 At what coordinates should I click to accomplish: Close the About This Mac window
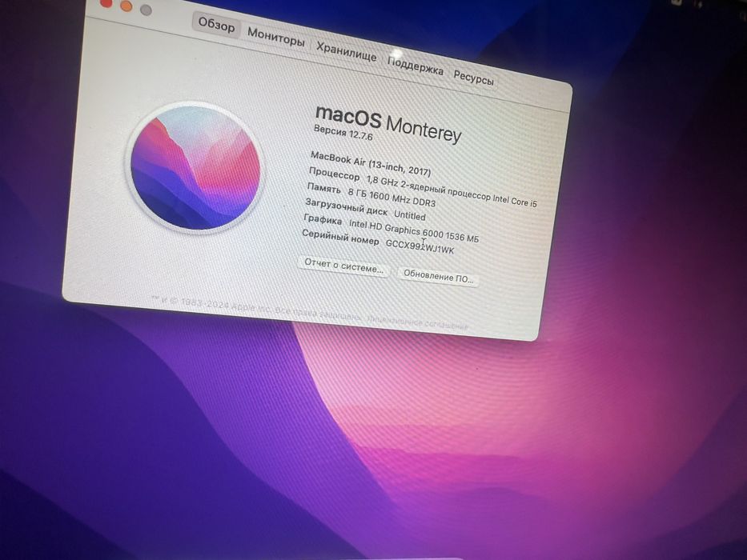(106, 3)
